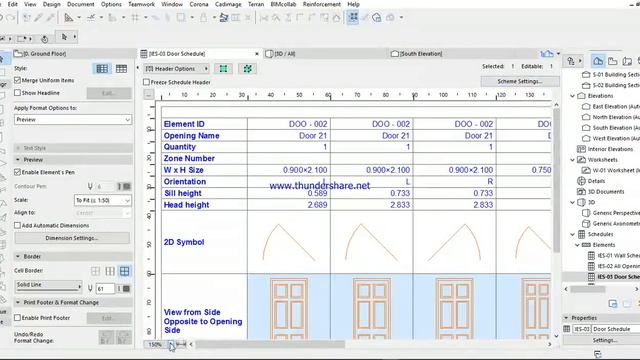Collapse the Worksheets tree node
The height and width of the screenshot is (360, 640).
[573, 160]
